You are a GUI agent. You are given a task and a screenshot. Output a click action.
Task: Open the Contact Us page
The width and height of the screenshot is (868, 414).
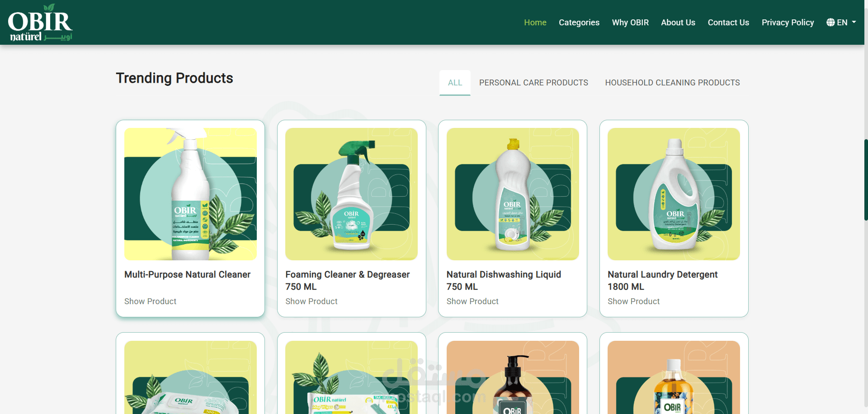(x=728, y=23)
